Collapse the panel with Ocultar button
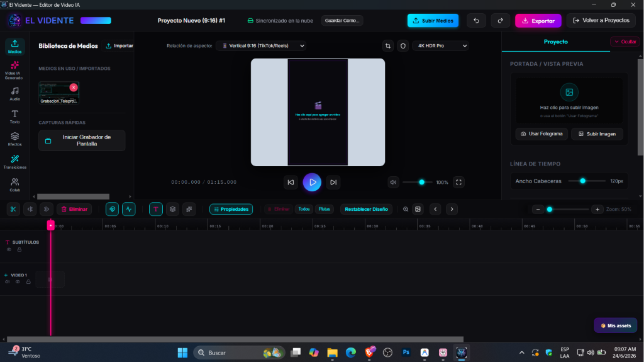 pyautogui.click(x=625, y=42)
